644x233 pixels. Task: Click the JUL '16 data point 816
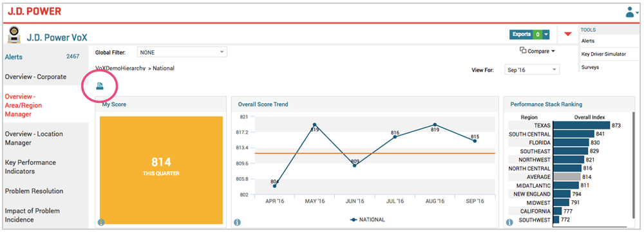coord(395,136)
